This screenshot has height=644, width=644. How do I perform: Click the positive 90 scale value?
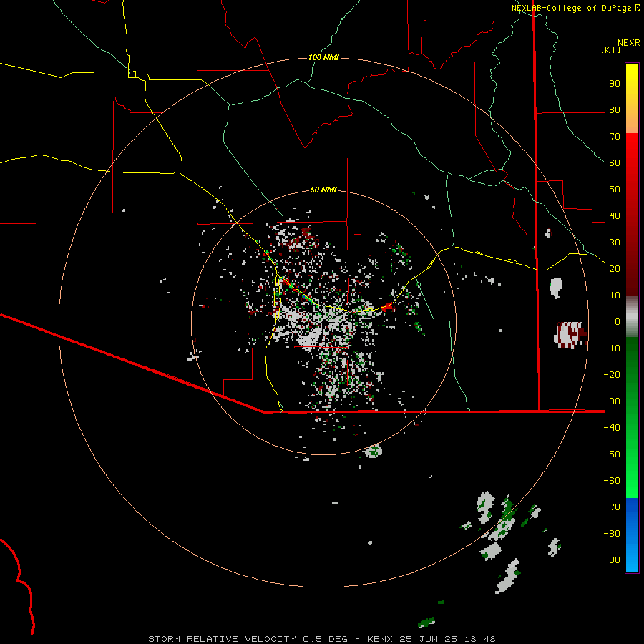615,84
